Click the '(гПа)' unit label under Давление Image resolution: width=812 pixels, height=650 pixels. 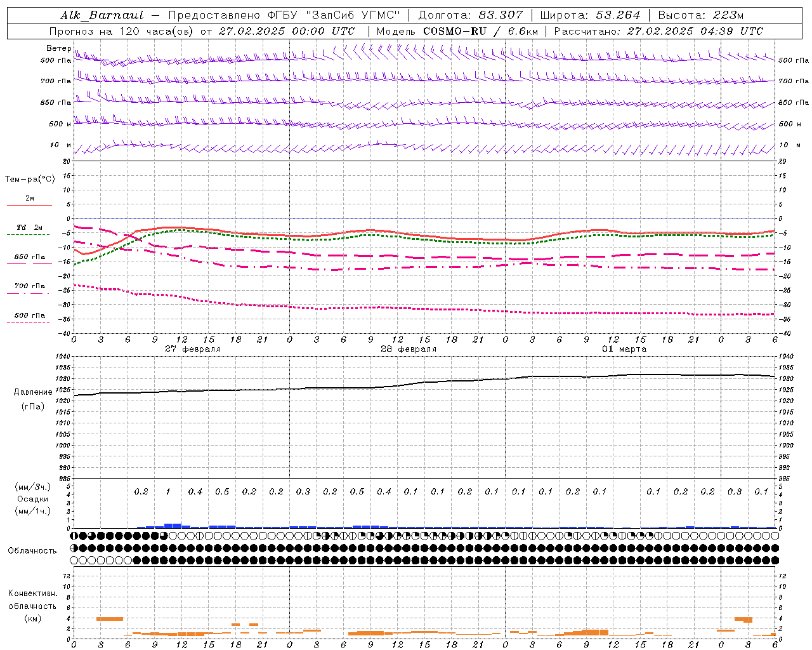click(33, 406)
